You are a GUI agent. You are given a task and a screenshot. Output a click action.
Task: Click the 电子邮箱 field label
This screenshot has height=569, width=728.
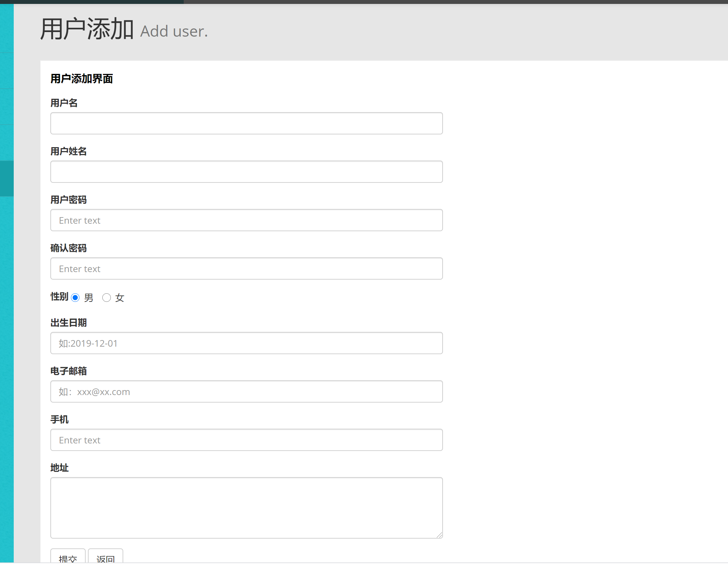coord(69,371)
